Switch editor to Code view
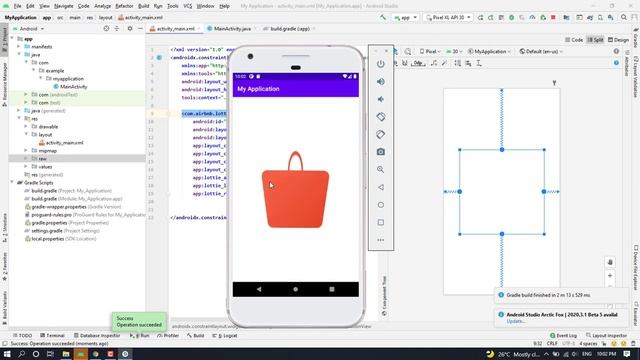This screenshot has width=640, height=360. point(574,40)
